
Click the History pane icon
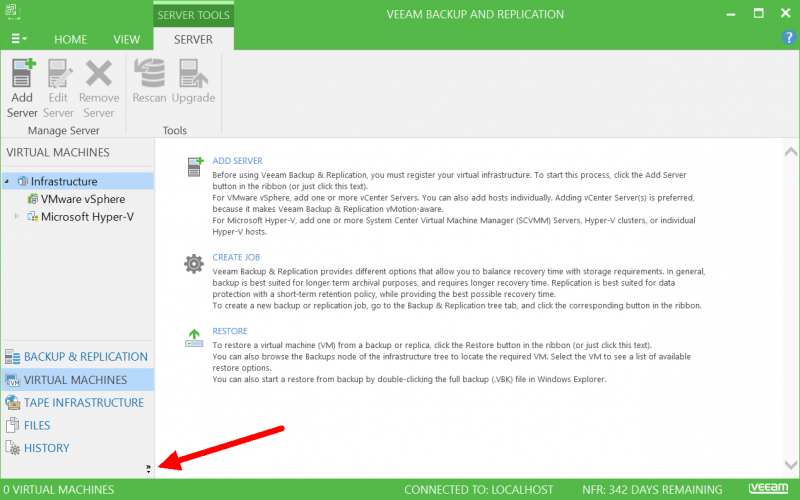point(13,448)
